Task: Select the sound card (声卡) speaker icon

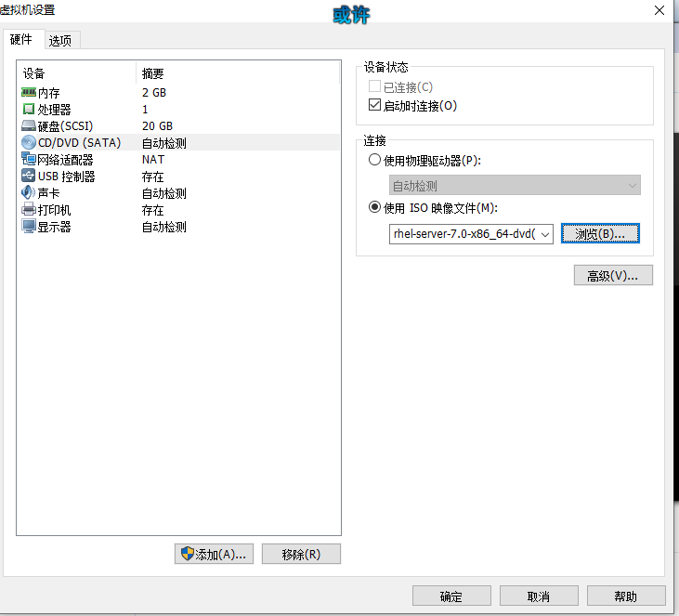Action: pos(29,192)
